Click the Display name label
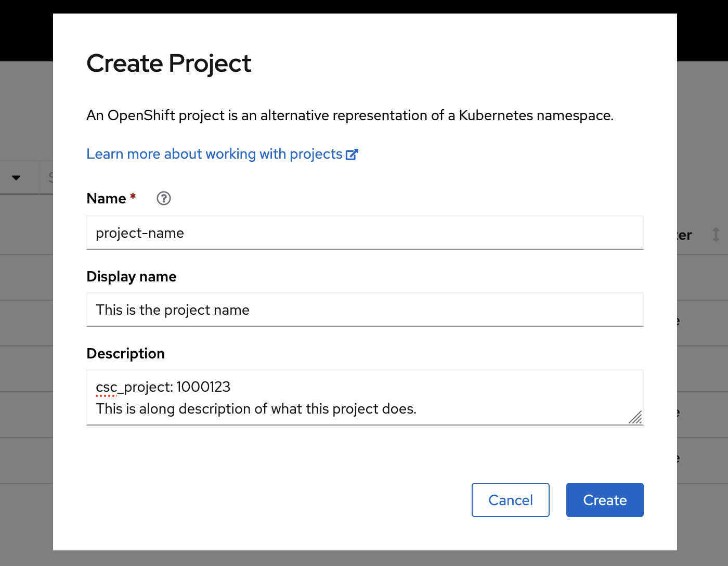728x566 pixels. (x=132, y=276)
